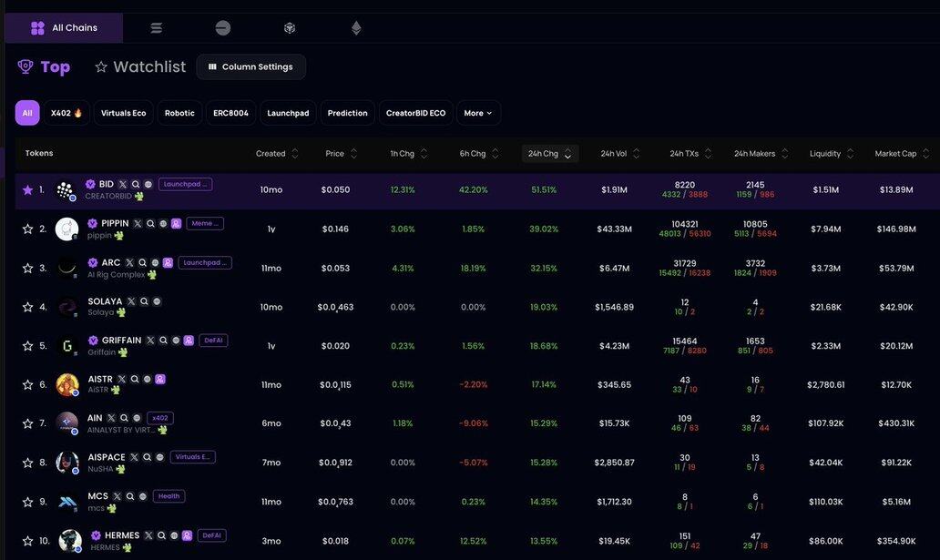This screenshot has height=560, width=940.
Task: Toggle the watchlist star for AISTR
Action: click(27, 384)
